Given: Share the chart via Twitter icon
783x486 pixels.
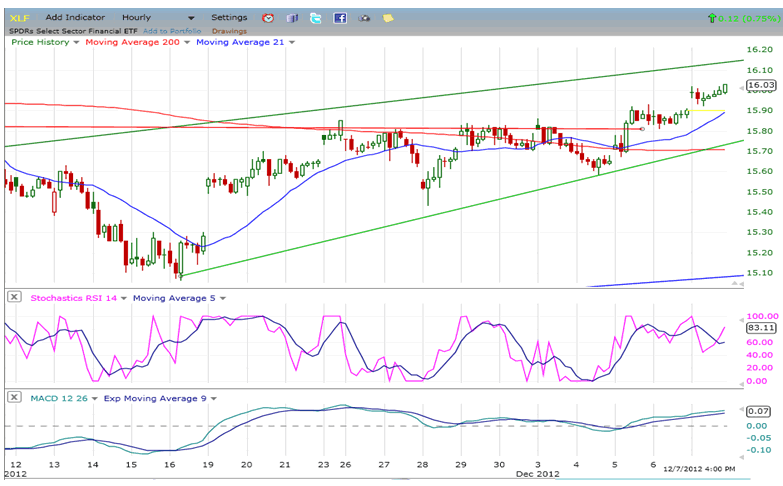Looking at the screenshot, I should [x=316, y=18].
